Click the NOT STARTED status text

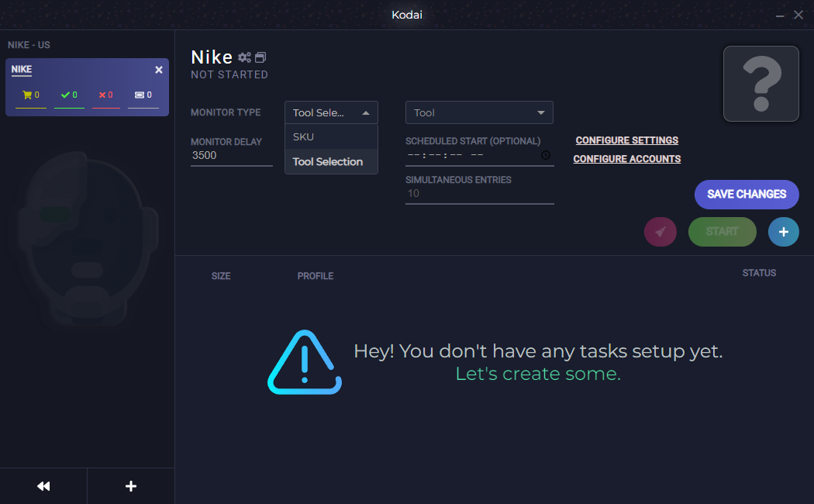pyautogui.click(x=229, y=74)
